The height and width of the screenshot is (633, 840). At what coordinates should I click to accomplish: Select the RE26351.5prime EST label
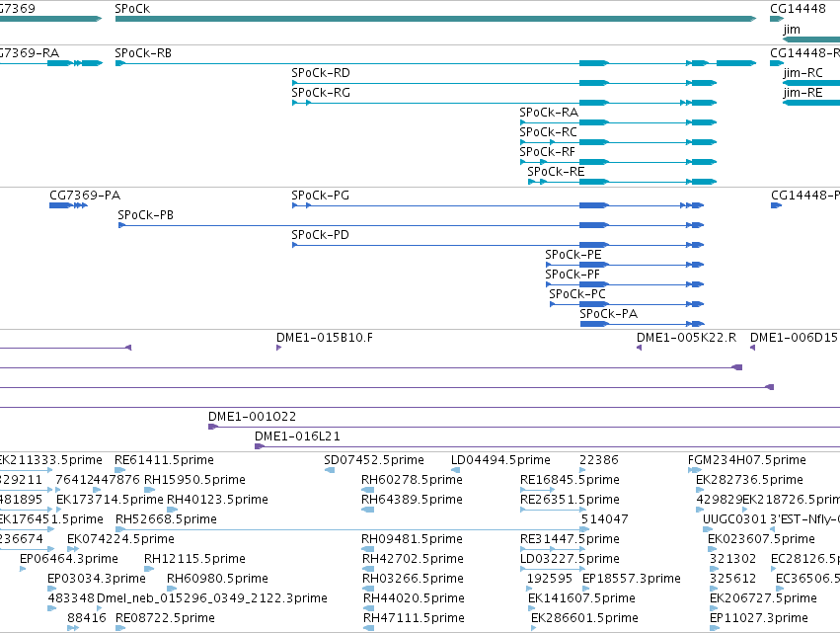point(570,500)
